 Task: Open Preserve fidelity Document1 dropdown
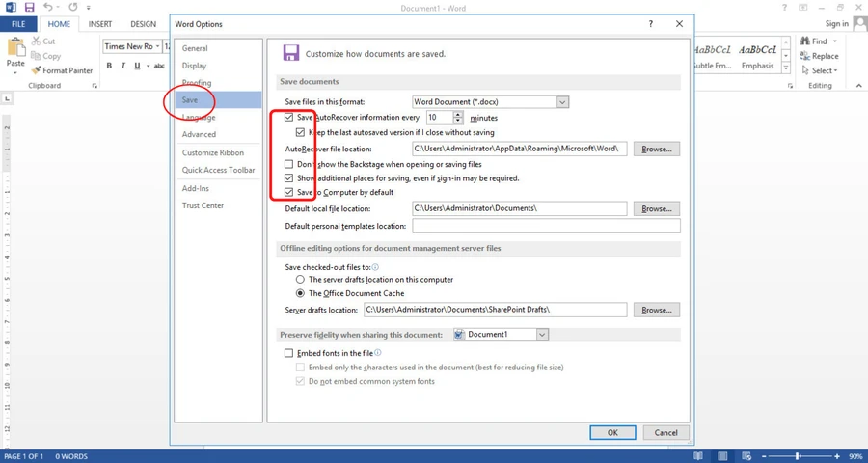[x=542, y=335]
